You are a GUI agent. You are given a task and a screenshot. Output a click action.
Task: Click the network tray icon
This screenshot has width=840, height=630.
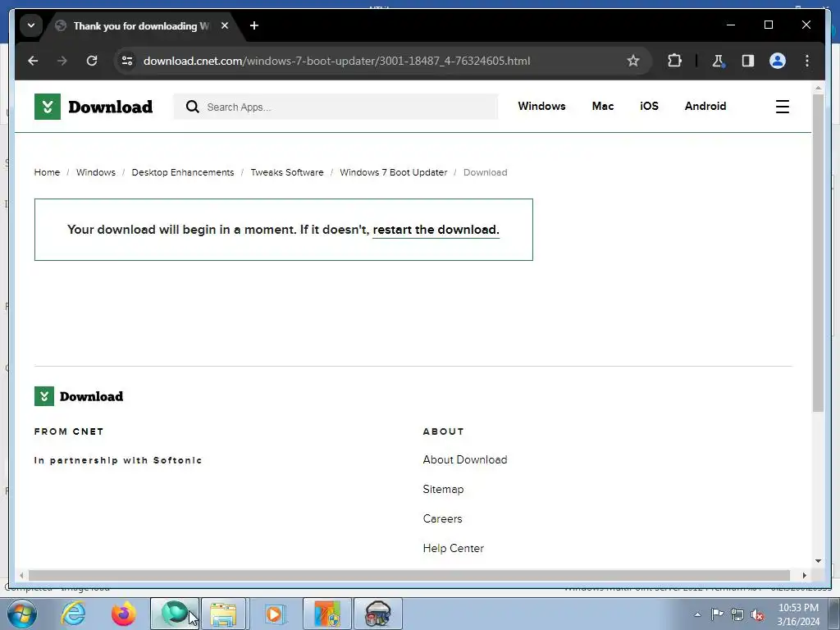(737, 614)
